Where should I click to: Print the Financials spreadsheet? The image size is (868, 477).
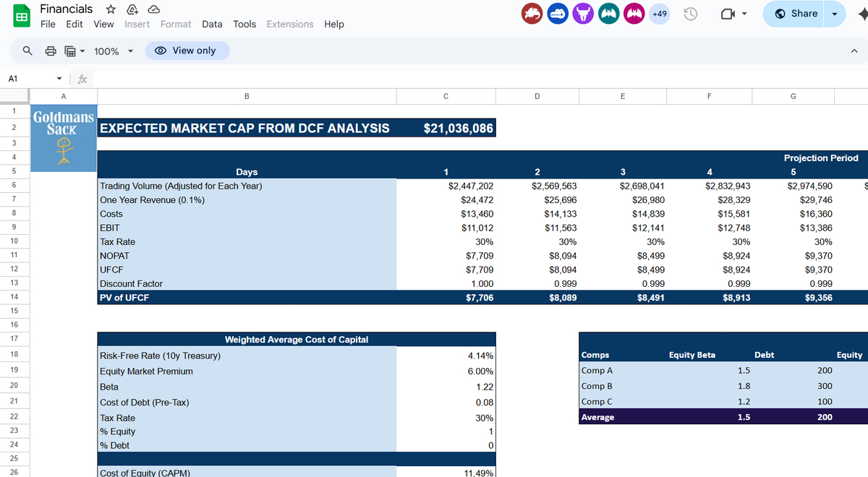[49, 51]
